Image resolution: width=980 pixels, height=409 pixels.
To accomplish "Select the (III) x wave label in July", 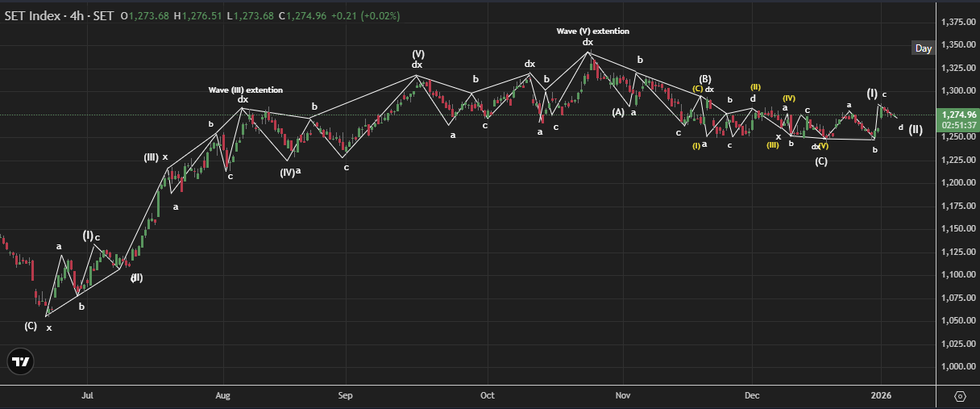I will coord(156,157).
